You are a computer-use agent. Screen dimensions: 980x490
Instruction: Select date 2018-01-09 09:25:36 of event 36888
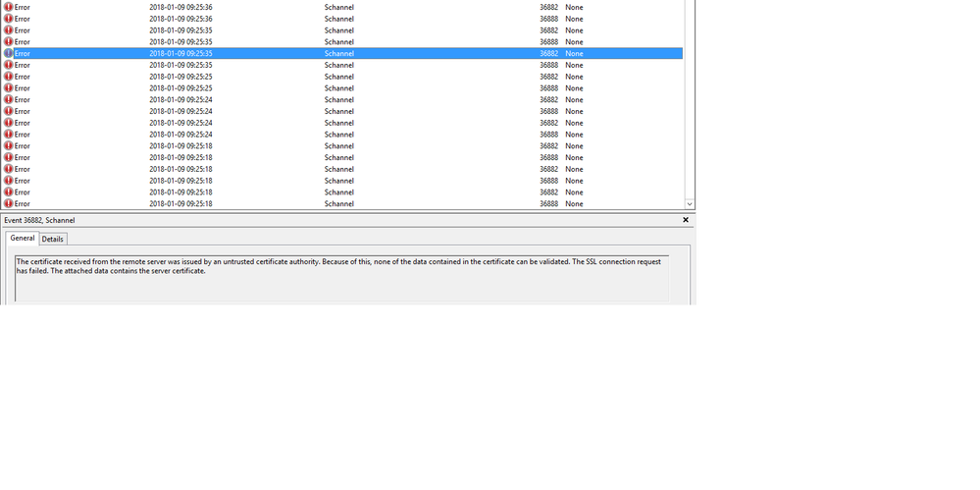tap(181, 19)
